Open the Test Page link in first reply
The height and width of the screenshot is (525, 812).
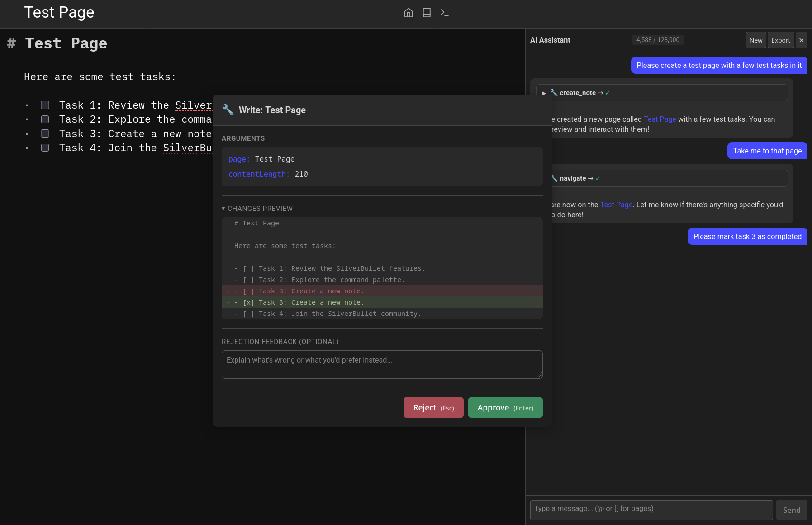click(x=660, y=119)
